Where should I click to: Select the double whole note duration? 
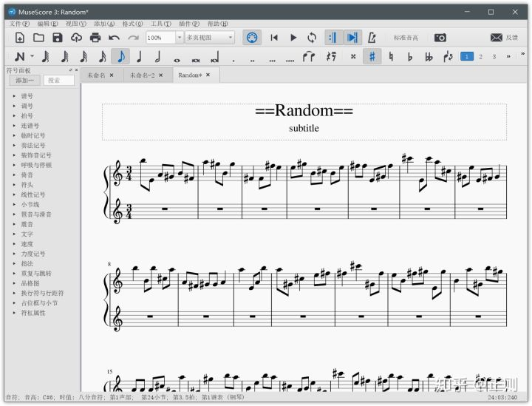[196, 61]
